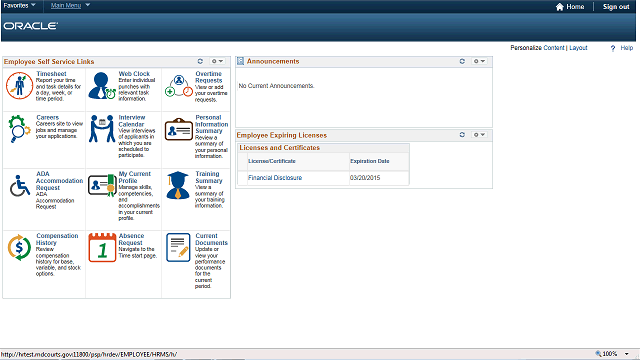640x360 pixels.
Task: Open the Absence Request link
Action: point(131,239)
